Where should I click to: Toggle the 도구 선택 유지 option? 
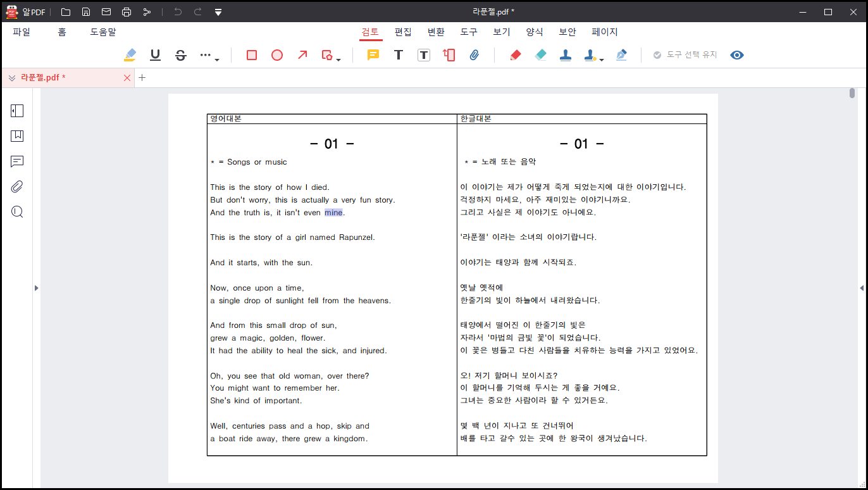pos(685,55)
